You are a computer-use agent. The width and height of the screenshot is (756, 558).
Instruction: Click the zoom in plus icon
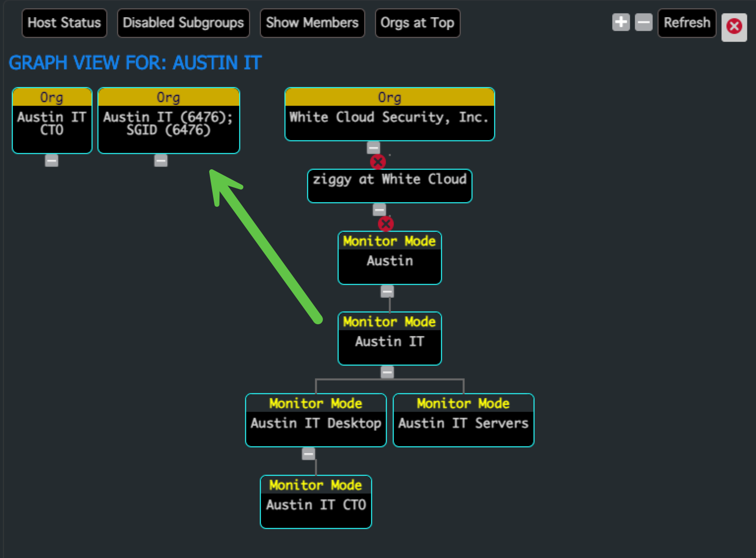pyautogui.click(x=621, y=22)
